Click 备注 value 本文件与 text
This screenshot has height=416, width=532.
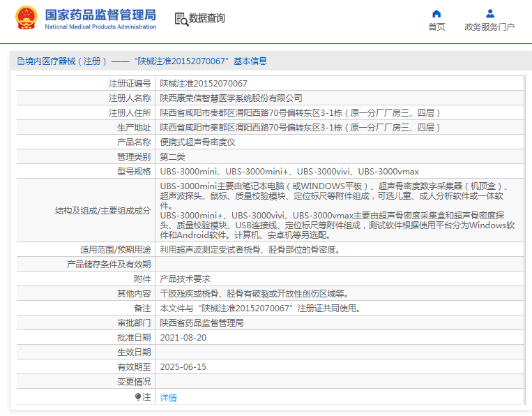coord(260,309)
